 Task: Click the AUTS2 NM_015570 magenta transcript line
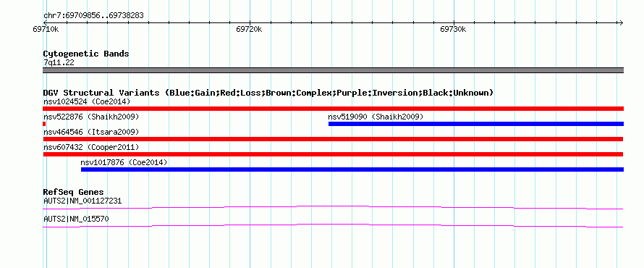pos(333,225)
